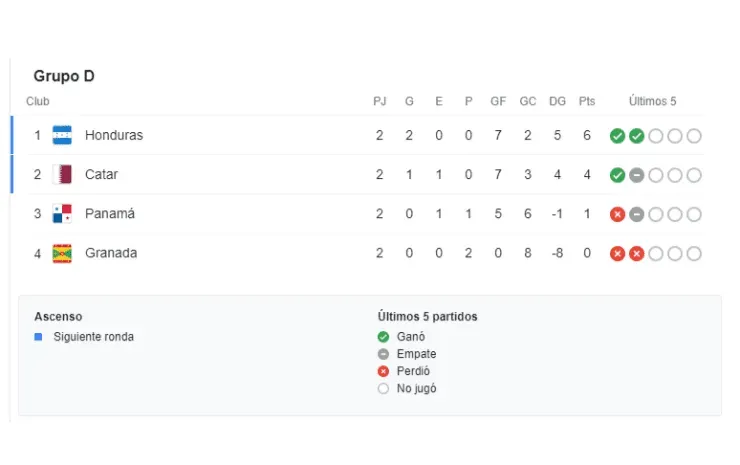This screenshot has width=740, height=465.
Task: Click the Granada flag icon
Action: pos(62,253)
